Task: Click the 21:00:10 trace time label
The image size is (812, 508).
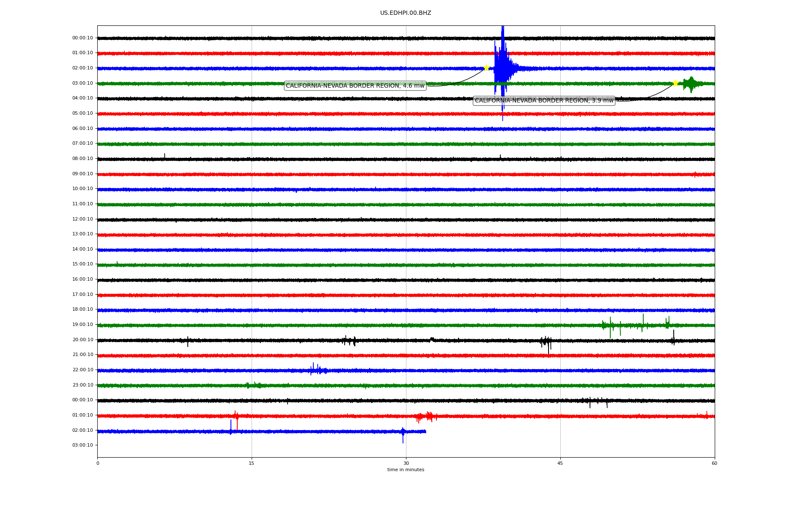Action: (82, 355)
